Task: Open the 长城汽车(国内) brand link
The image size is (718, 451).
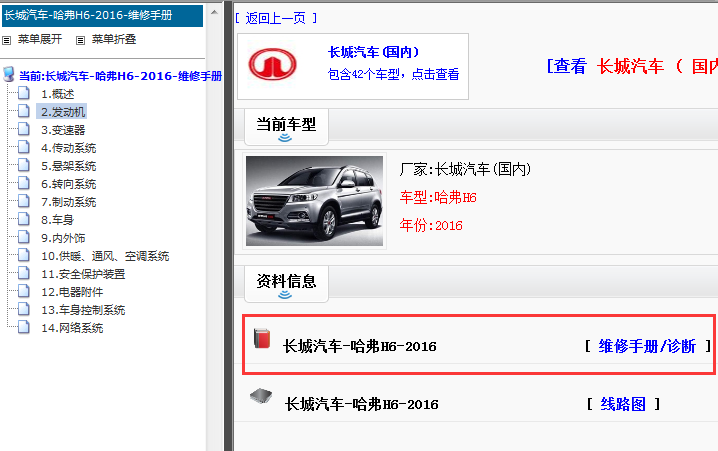Action: pyautogui.click(x=373, y=52)
